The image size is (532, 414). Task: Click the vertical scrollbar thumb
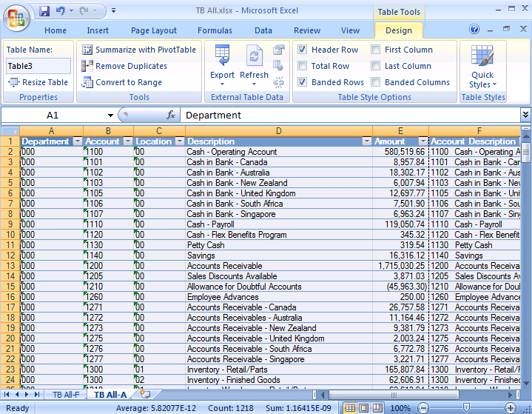(x=526, y=151)
